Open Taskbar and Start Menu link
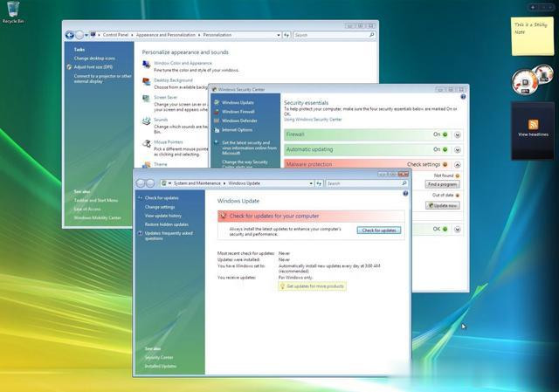 click(x=95, y=200)
